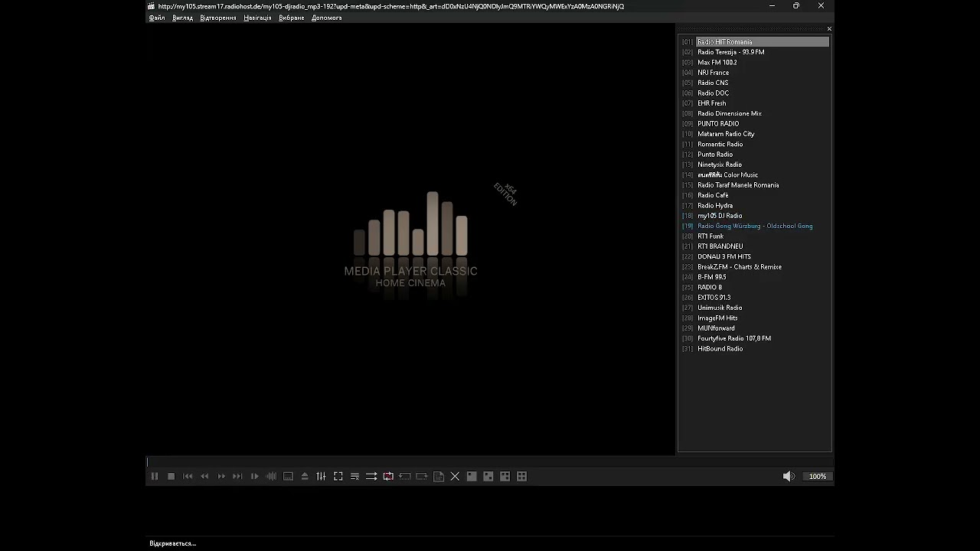Select my105 DJ Radio entry
Screen dimensions: 980x551
tap(755, 216)
